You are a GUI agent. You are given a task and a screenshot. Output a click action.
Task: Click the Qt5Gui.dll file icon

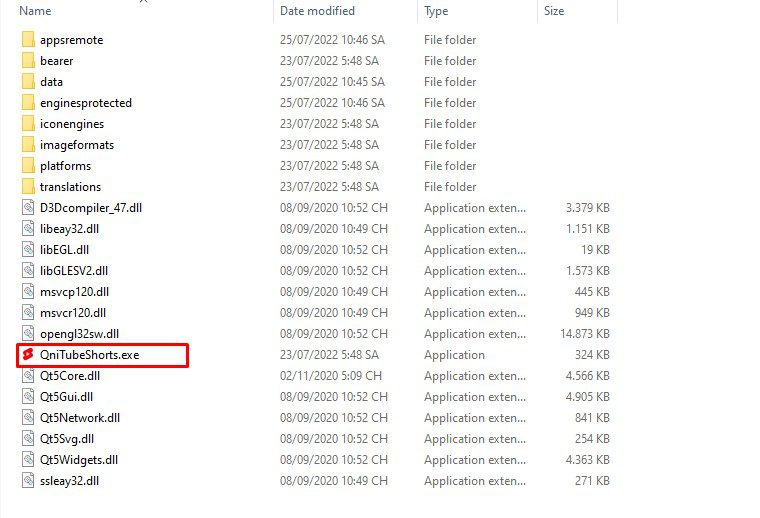pyautogui.click(x=28, y=396)
